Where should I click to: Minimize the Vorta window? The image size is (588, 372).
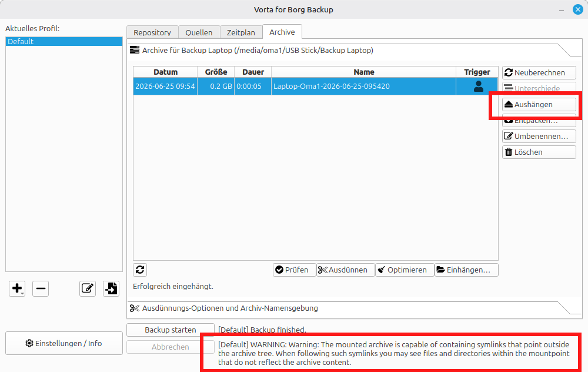(562, 11)
